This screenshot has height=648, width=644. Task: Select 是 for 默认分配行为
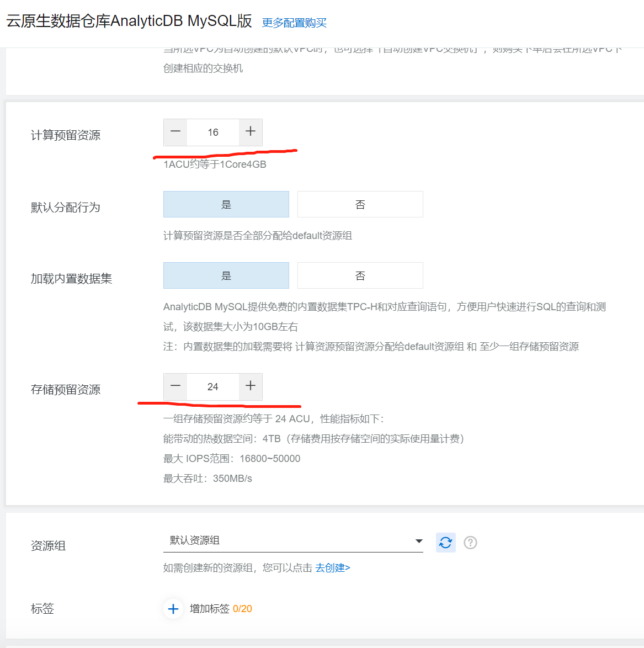coord(226,204)
